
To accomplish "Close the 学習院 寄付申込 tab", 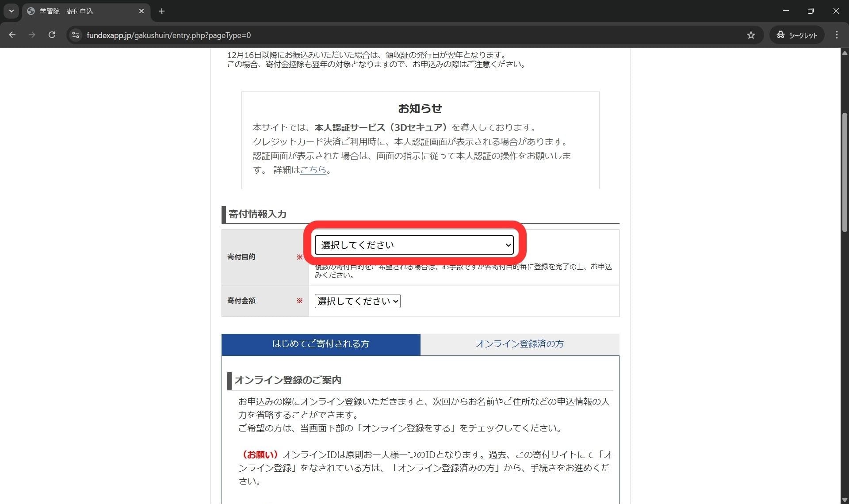I will coord(141,11).
